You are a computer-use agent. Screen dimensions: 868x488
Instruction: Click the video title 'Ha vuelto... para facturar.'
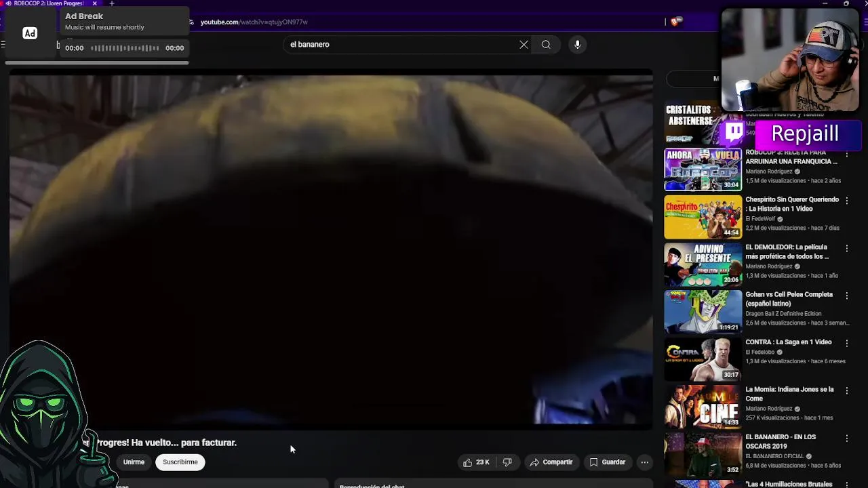(184, 443)
